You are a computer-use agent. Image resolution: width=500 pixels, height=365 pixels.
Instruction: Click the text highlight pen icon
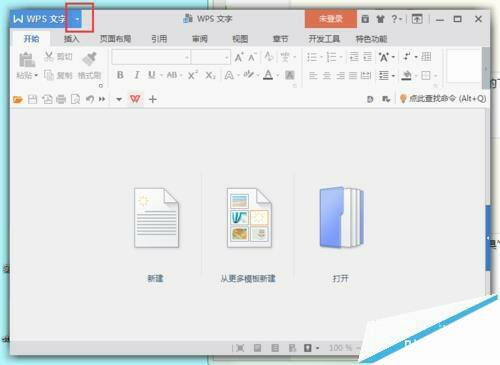coord(248,75)
